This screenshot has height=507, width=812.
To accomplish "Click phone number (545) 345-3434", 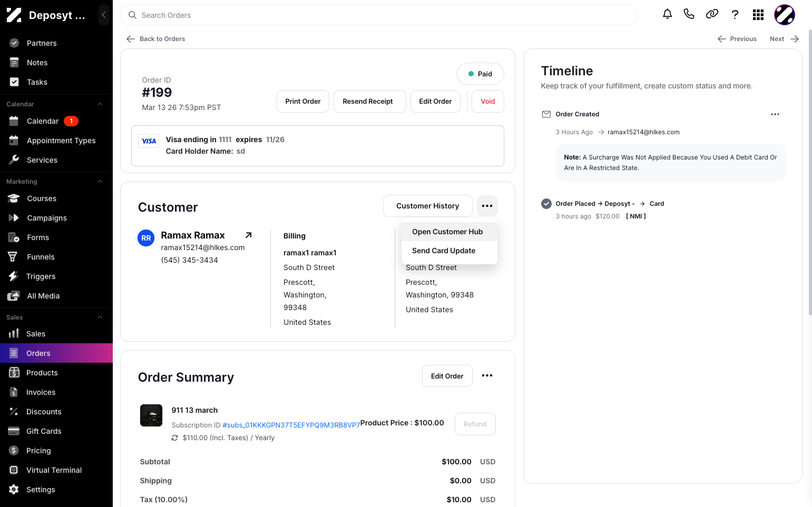I will [190, 260].
